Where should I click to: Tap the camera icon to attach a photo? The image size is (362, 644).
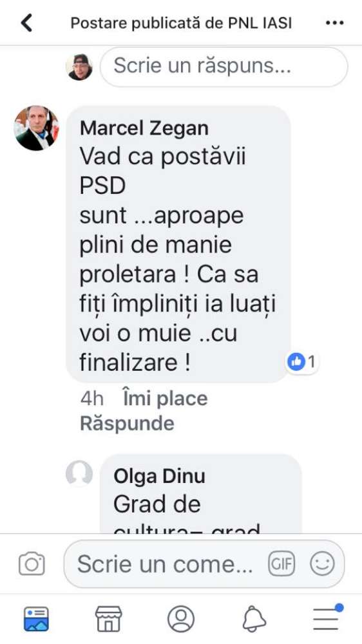pos(32,563)
